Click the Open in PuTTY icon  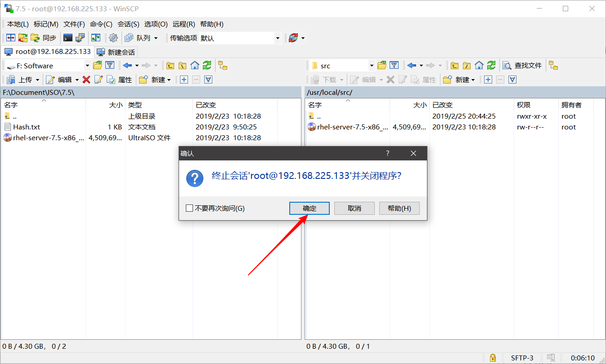click(x=80, y=38)
